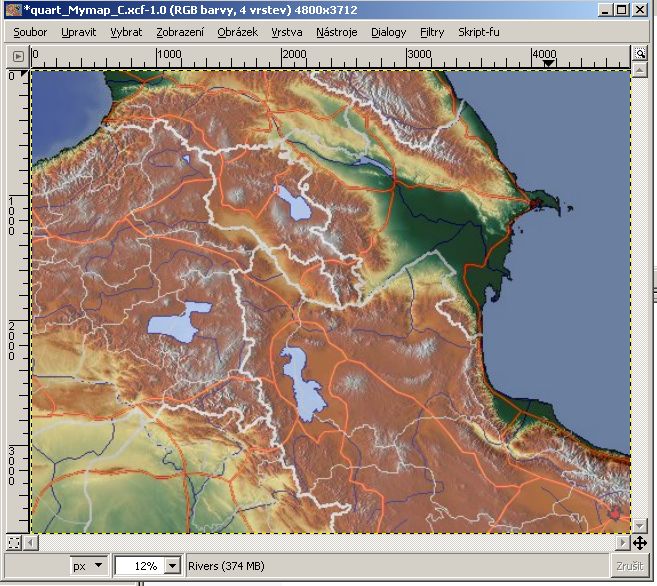Click the horizontal scrollbar right arrow
Viewport: 657px width, 586px height.
click(623, 543)
